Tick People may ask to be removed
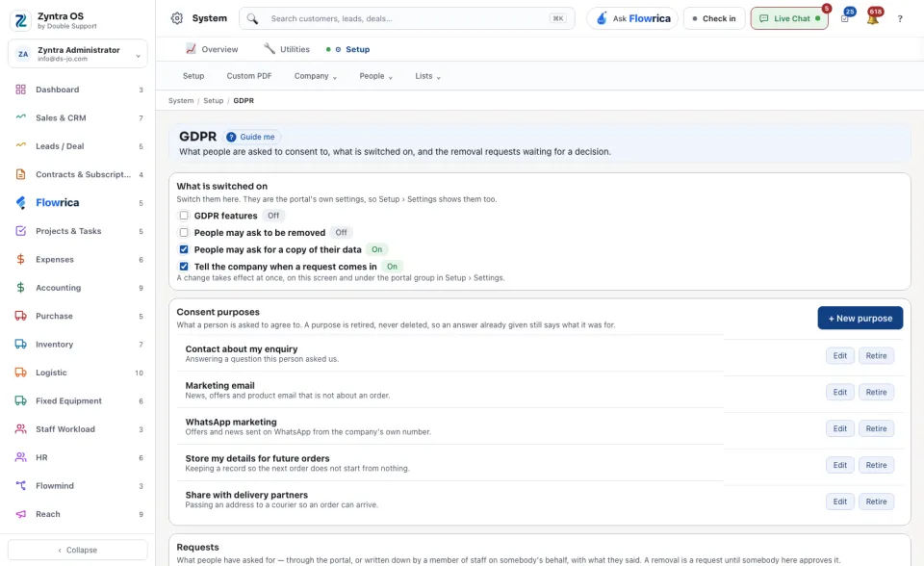This screenshot has height=566, width=924. [184, 232]
